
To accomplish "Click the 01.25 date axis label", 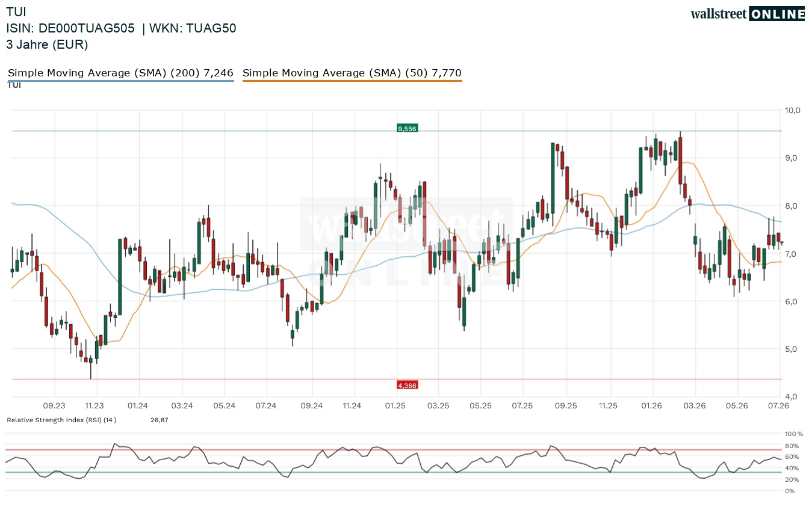I will (395, 406).
